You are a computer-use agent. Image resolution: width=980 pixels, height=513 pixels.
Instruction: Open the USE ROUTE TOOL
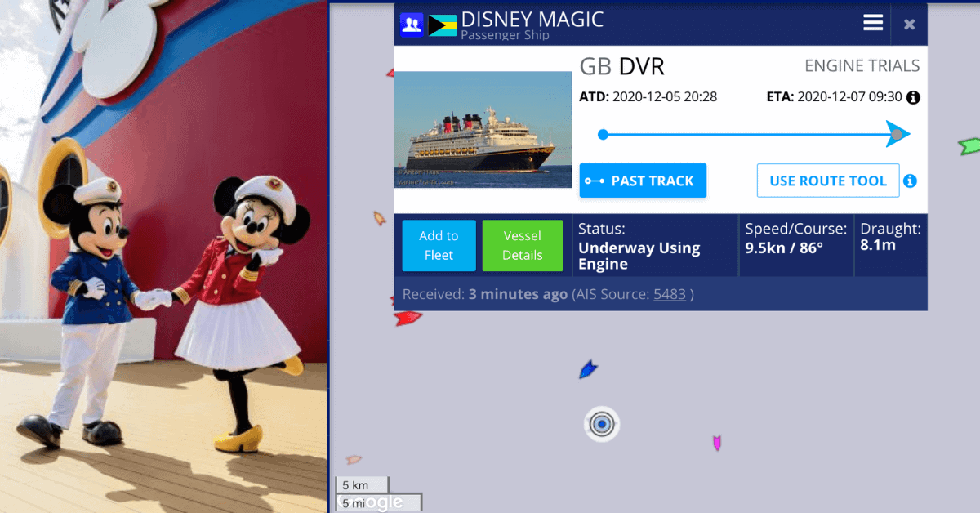pyautogui.click(x=828, y=181)
